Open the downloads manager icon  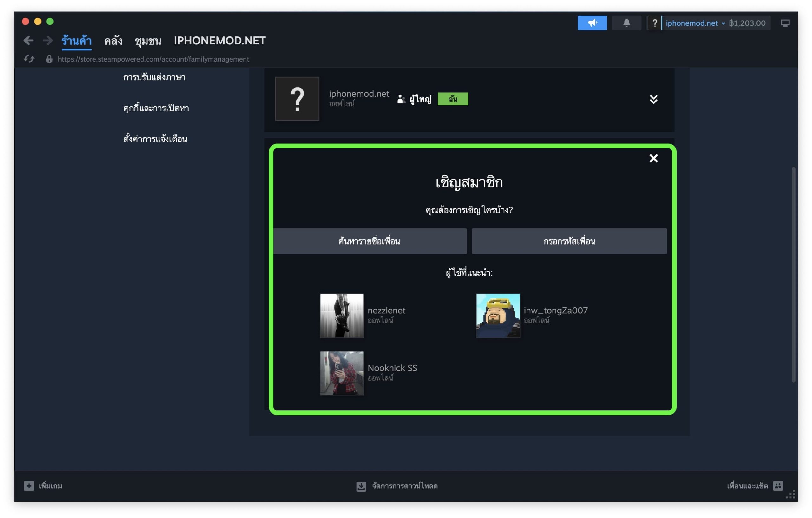[361, 486]
